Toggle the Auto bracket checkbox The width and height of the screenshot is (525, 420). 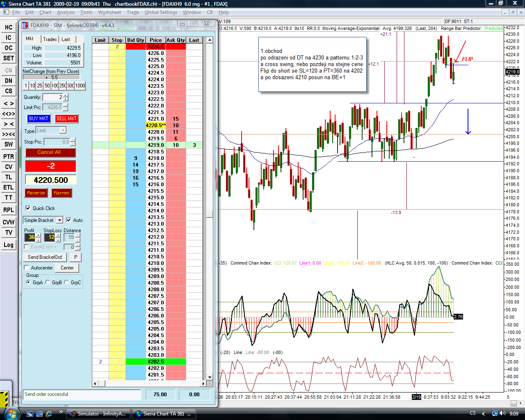(68, 220)
